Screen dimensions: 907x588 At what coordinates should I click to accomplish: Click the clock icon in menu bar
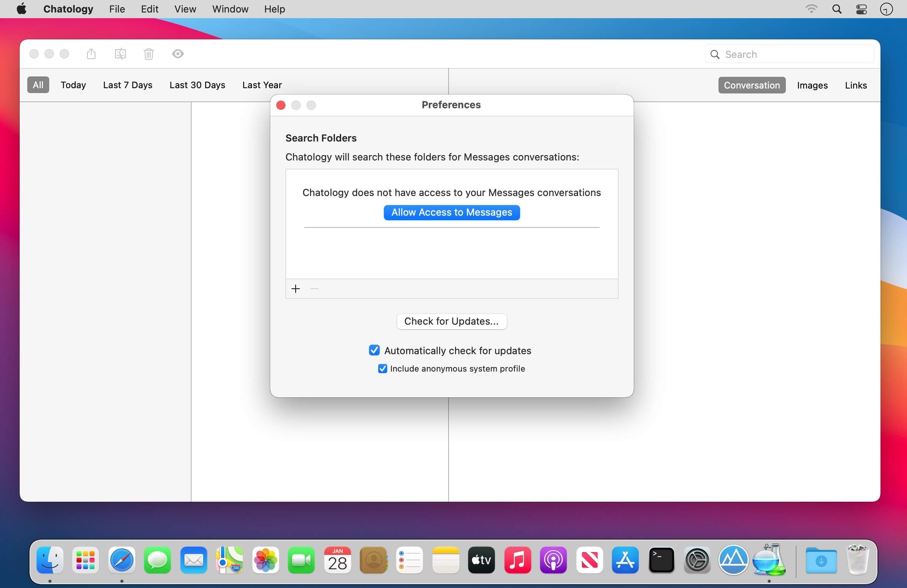887,9
